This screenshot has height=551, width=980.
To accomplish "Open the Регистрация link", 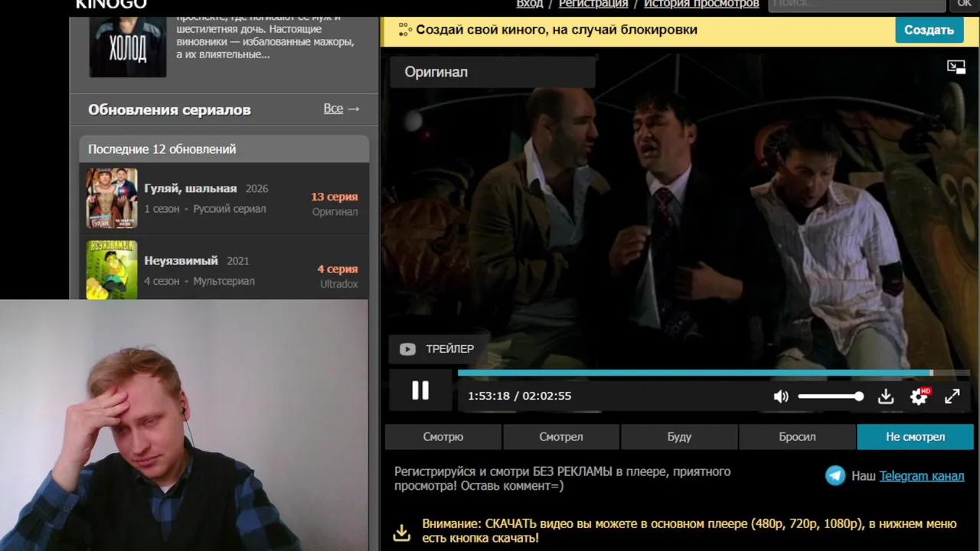I will (593, 4).
